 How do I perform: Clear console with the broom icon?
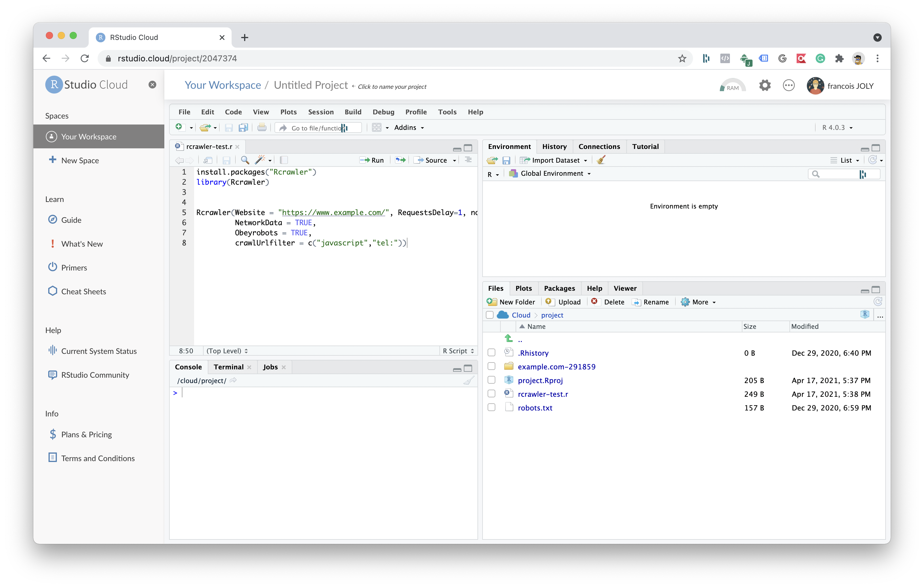point(469,381)
